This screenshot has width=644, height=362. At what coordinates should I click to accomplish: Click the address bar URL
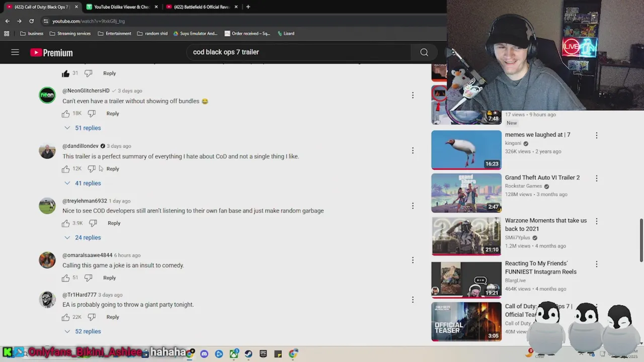[x=89, y=21]
